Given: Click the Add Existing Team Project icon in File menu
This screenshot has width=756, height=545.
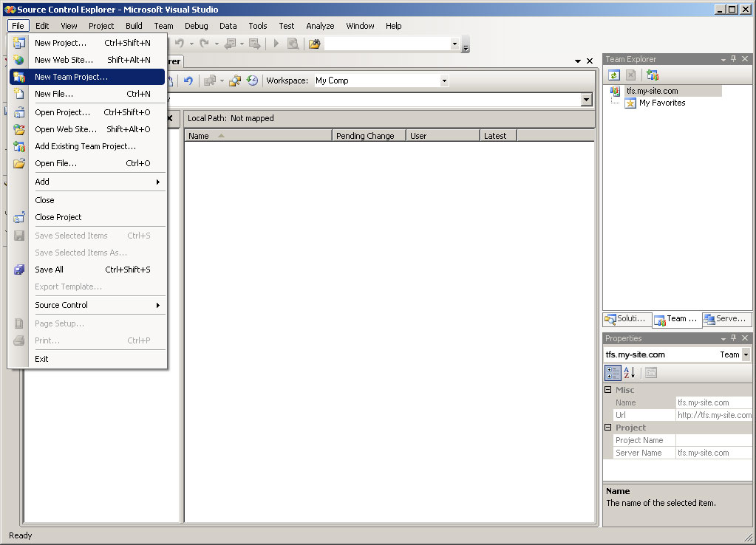Looking at the screenshot, I should tap(18, 146).
